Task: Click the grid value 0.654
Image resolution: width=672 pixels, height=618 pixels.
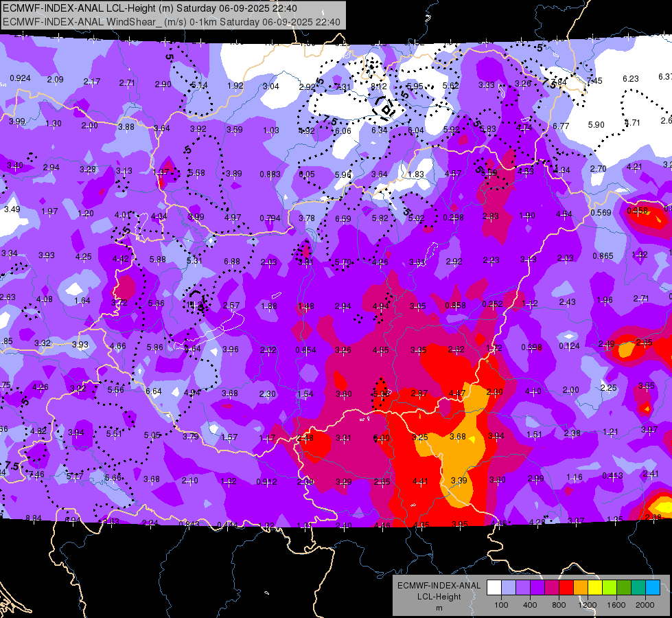Action: (305, 350)
